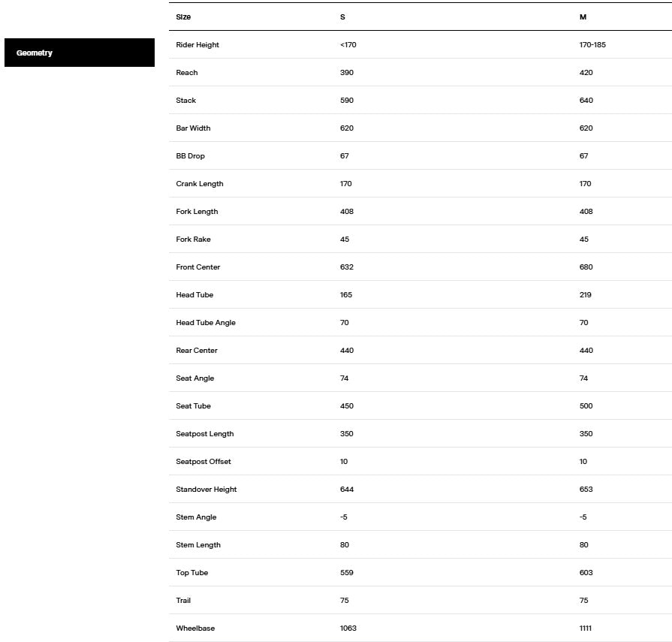Select the BB Drop row label
This screenshot has height=642, width=672.
point(190,156)
